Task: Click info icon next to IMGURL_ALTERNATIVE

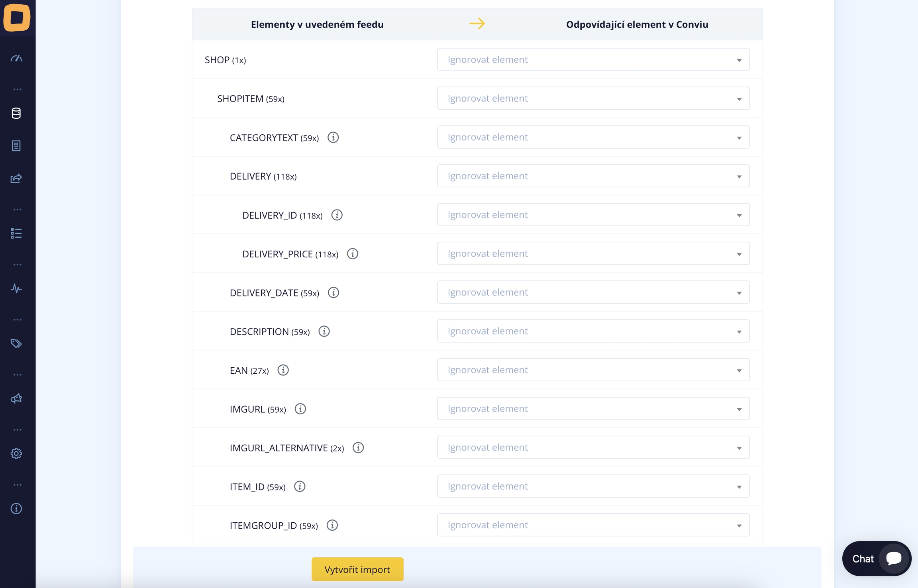Action: point(358,448)
